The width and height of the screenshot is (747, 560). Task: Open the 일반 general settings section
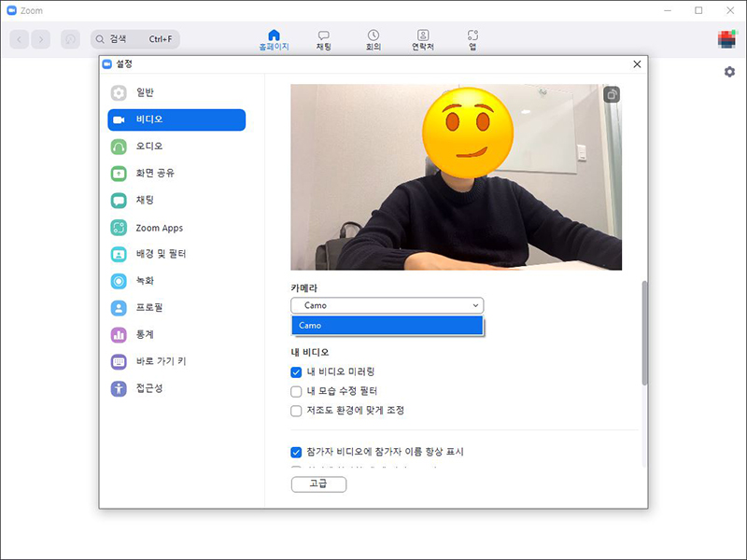(176, 92)
